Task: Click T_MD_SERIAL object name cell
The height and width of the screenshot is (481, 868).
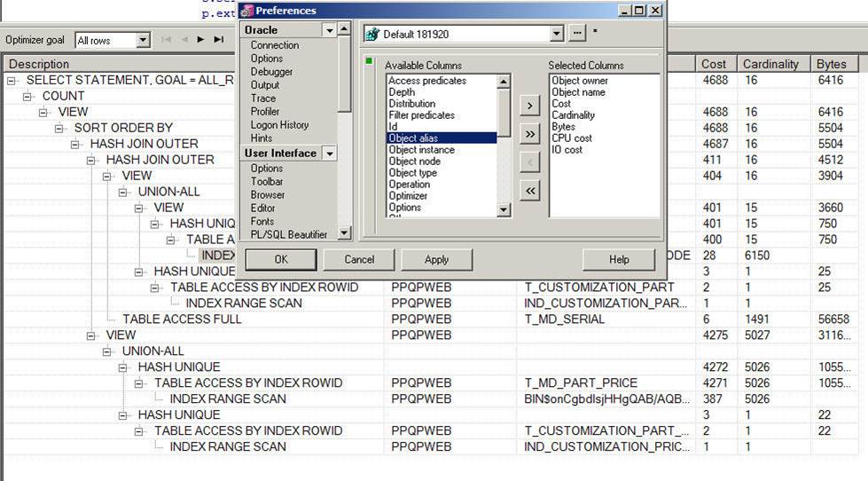Action: click(x=564, y=319)
